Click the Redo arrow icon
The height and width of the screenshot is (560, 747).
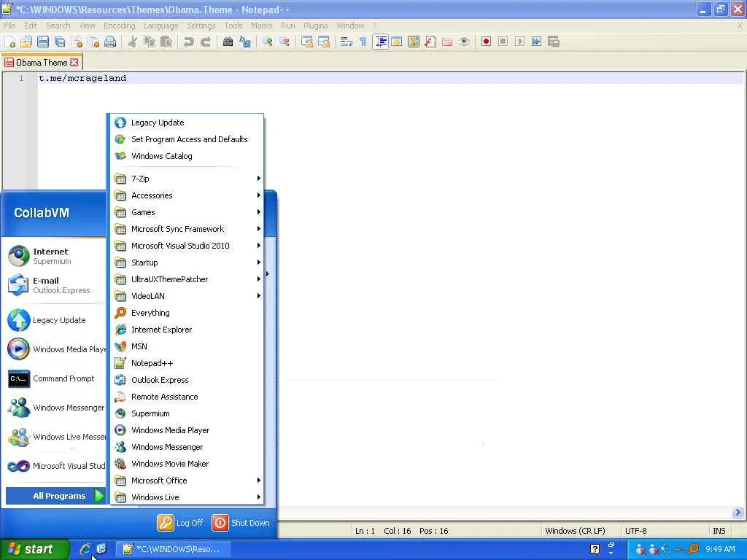[206, 42]
